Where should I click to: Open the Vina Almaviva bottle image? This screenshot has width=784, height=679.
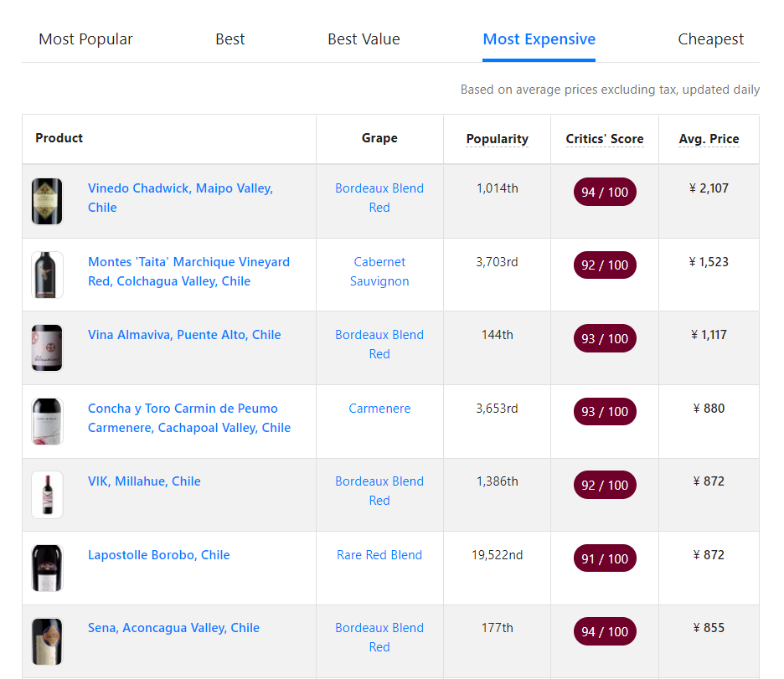(47, 347)
